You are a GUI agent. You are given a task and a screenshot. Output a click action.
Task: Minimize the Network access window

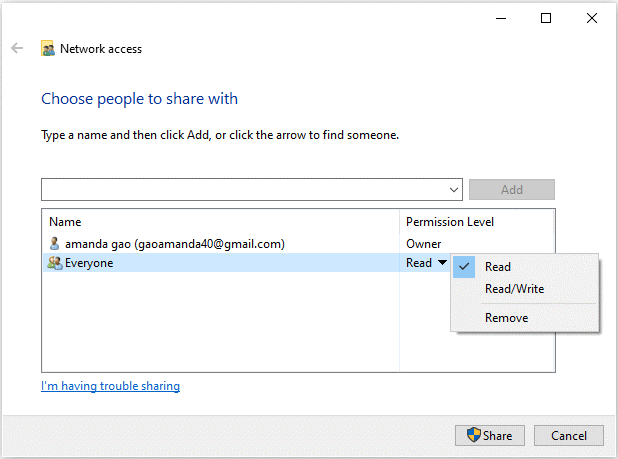pos(501,18)
